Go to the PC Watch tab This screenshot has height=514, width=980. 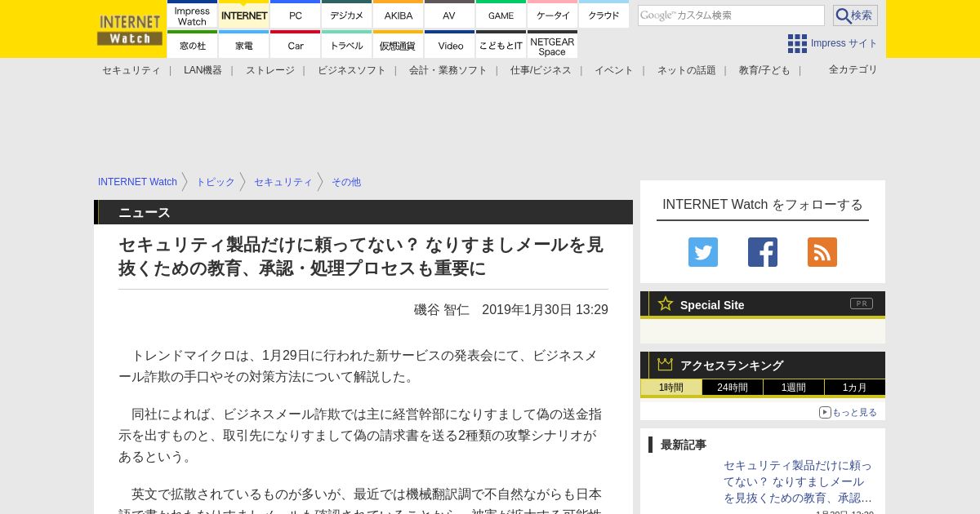point(296,15)
